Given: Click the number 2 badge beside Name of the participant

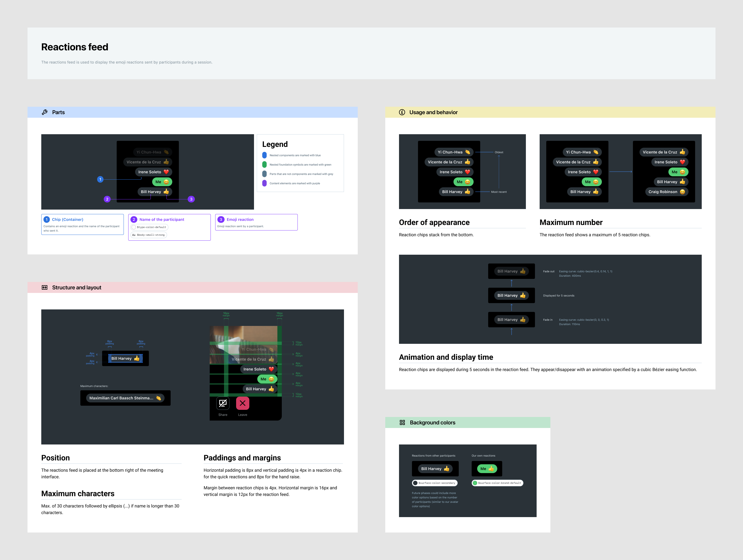Looking at the screenshot, I should pos(134,219).
